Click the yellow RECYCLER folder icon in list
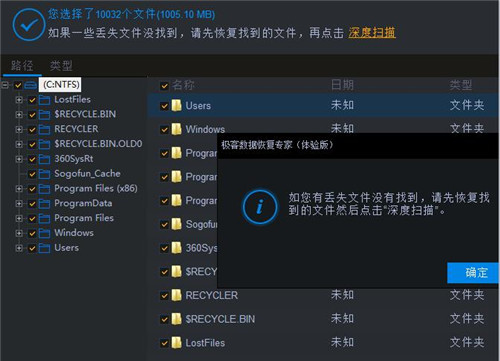This screenshot has width=500, height=361. tap(176, 295)
